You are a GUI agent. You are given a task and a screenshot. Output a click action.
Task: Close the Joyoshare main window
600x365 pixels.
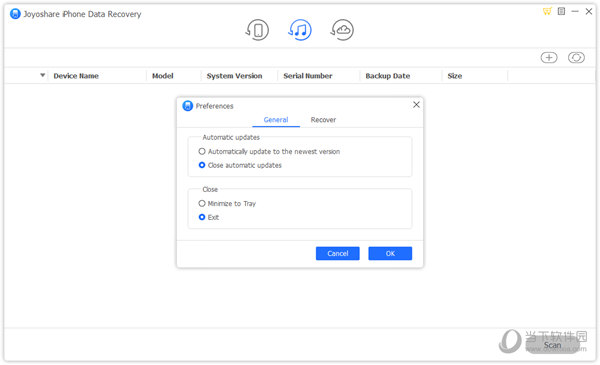pyautogui.click(x=589, y=11)
